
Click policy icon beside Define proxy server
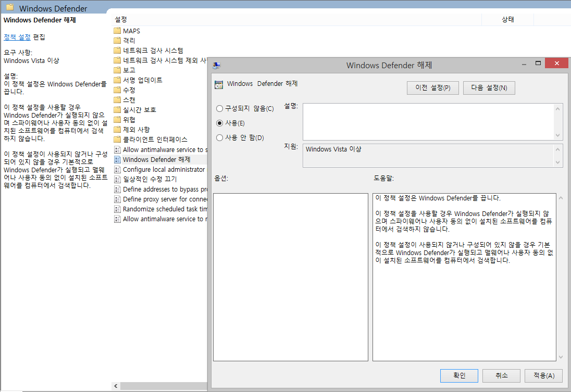[x=117, y=199]
